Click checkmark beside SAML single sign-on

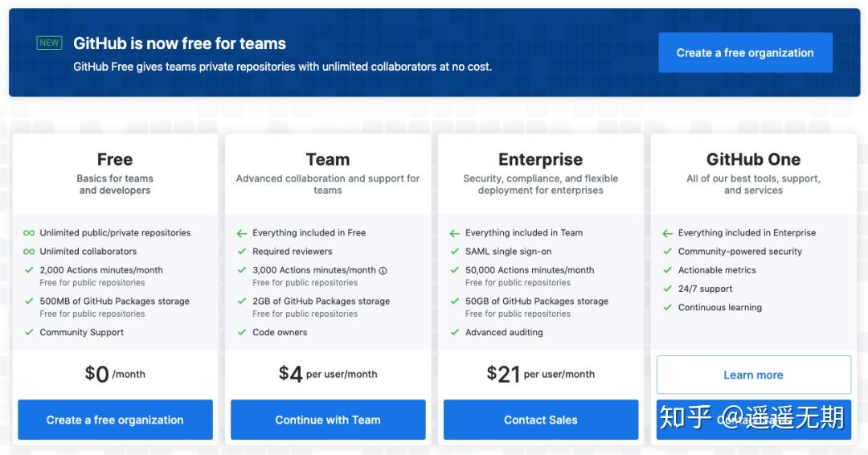[454, 252]
